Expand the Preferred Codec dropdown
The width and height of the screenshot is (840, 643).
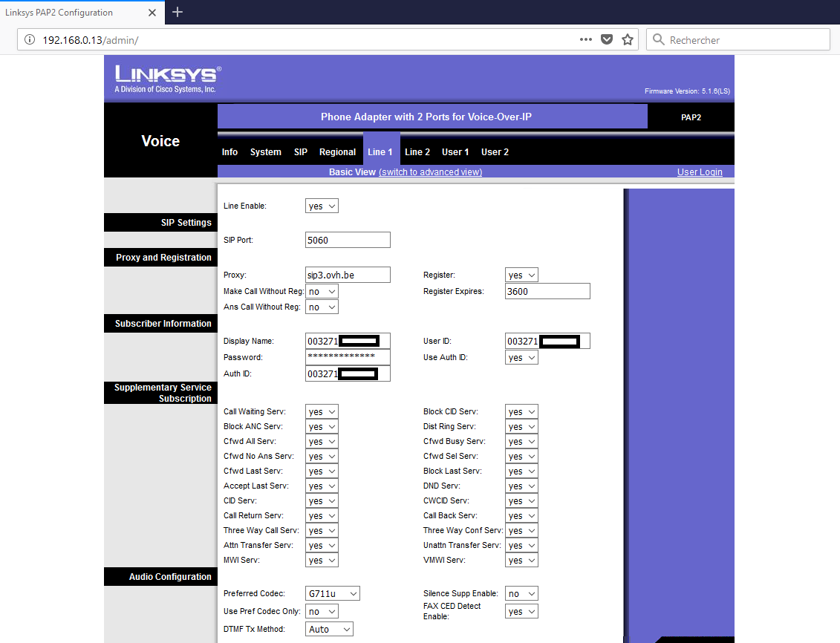333,593
